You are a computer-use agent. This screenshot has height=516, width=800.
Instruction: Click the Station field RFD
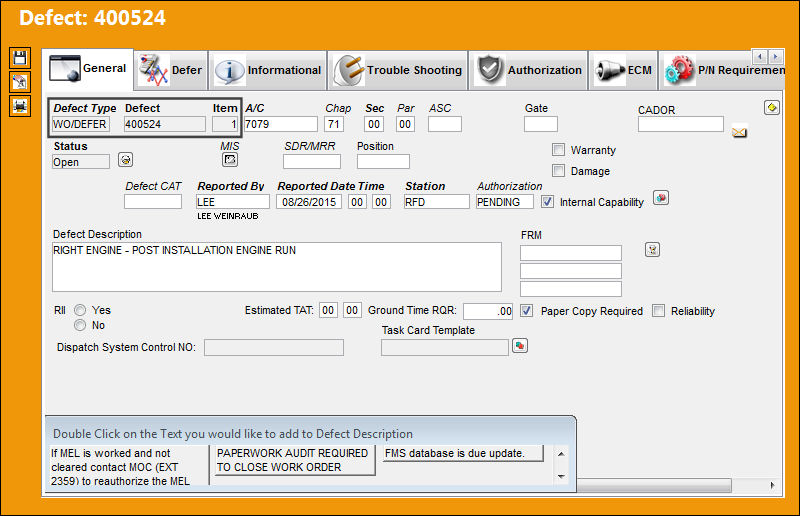tap(437, 202)
